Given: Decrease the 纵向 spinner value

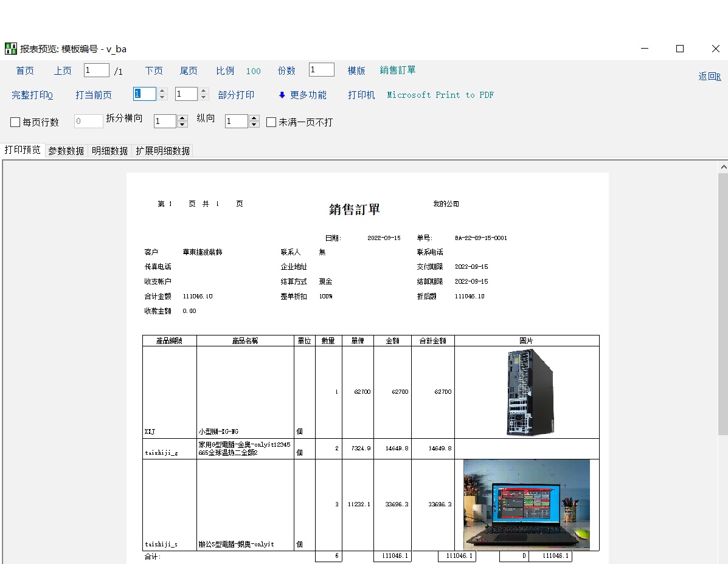Looking at the screenshot, I should point(254,125).
